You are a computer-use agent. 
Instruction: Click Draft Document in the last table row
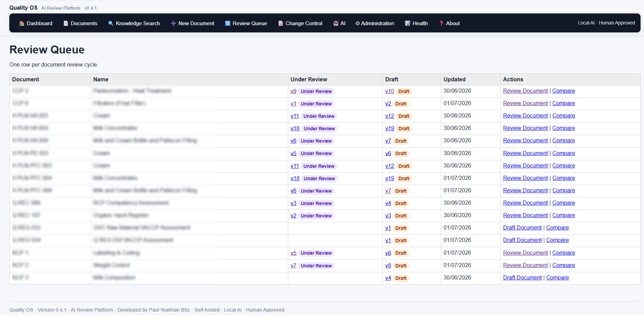(522, 278)
